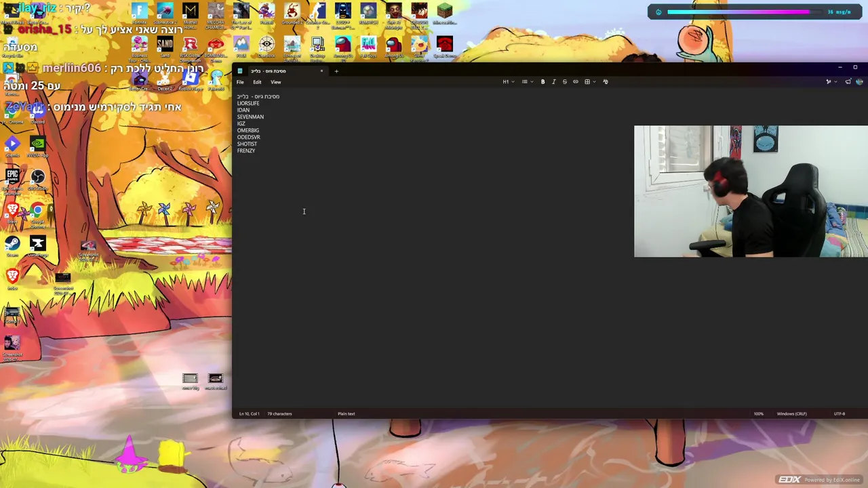Insert a link using Notepad's link icon

(x=576, y=82)
